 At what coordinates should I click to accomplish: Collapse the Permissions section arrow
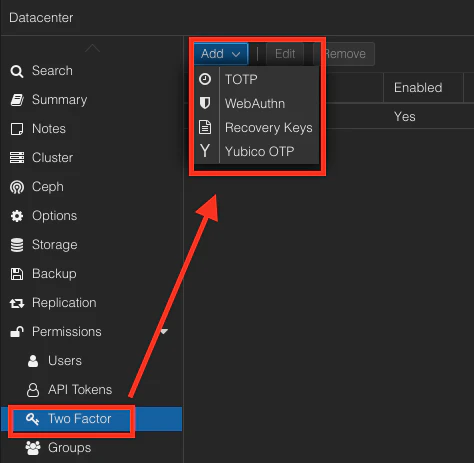[164, 331]
